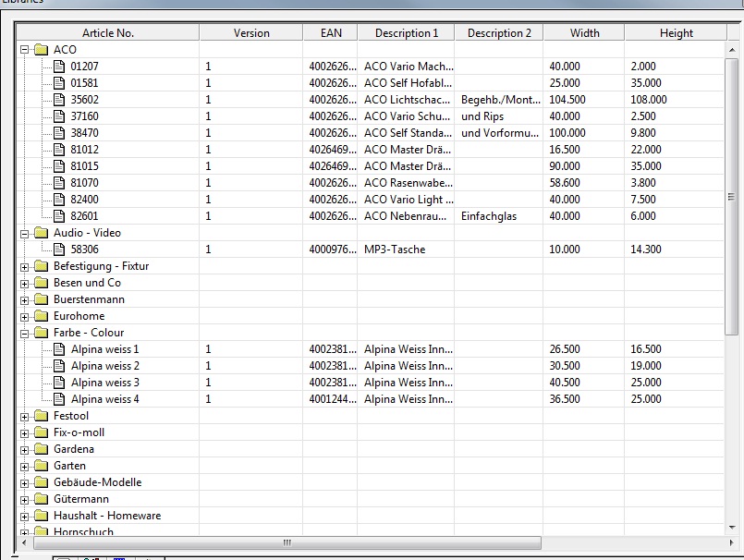This screenshot has height=560, width=744.
Task: Expand the Gardena folder
Action: tap(24, 450)
